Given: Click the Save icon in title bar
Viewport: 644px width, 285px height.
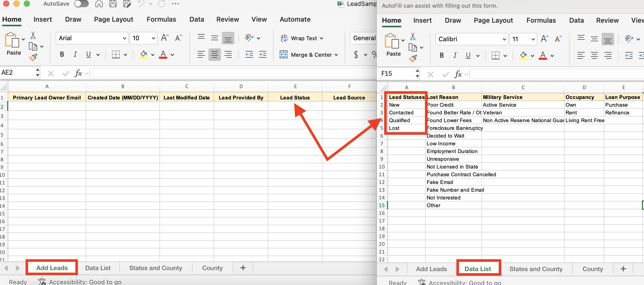Looking at the screenshot, I should pyautogui.click(x=113, y=4).
